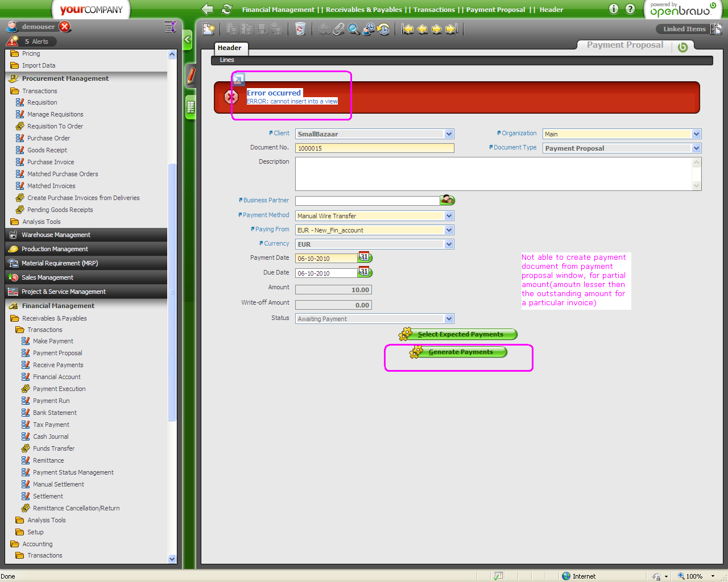Open the Organization dropdown
This screenshot has width=728, height=582.
(x=697, y=134)
